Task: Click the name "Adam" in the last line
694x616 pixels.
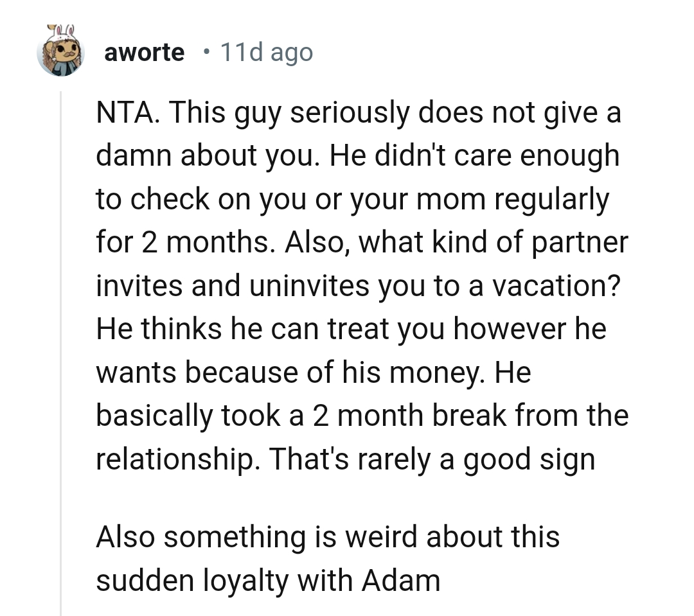Action: [400, 581]
